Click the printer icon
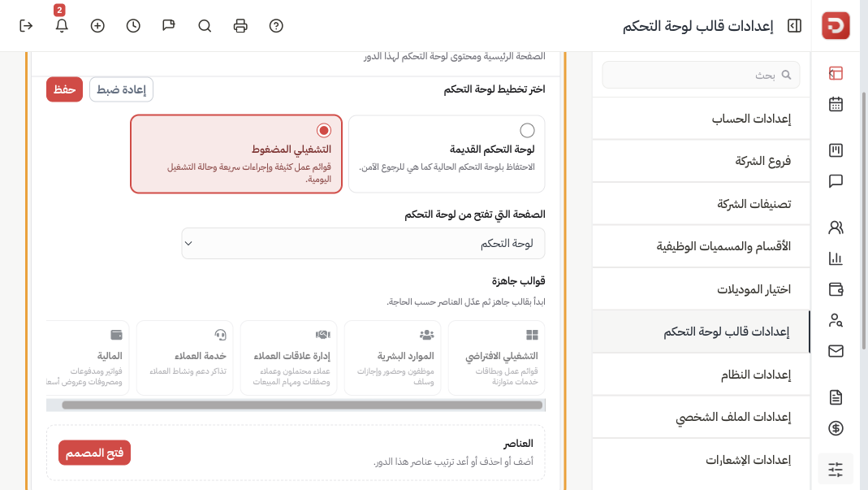Viewport: 868px width, 490px height. tap(240, 25)
